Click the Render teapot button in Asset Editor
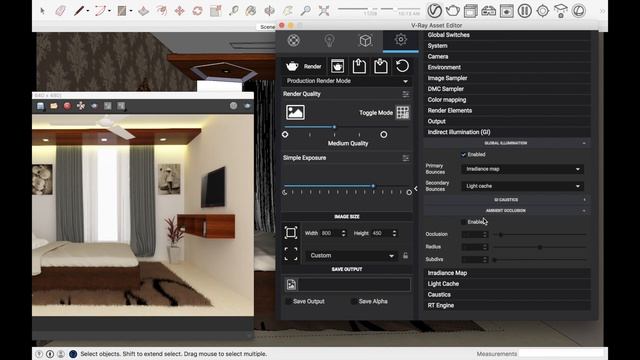This screenshot has width=640, height=360. 303,66
